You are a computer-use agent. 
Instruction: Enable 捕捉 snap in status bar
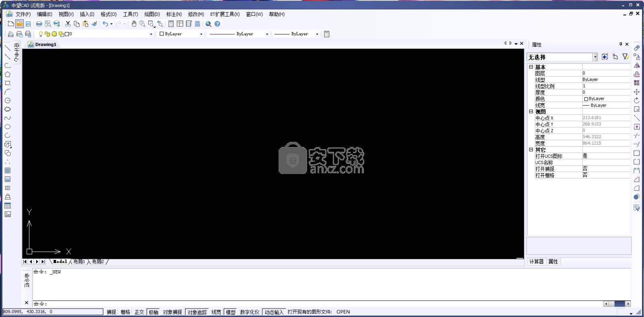pyautogui.click(x=111, y=312)
